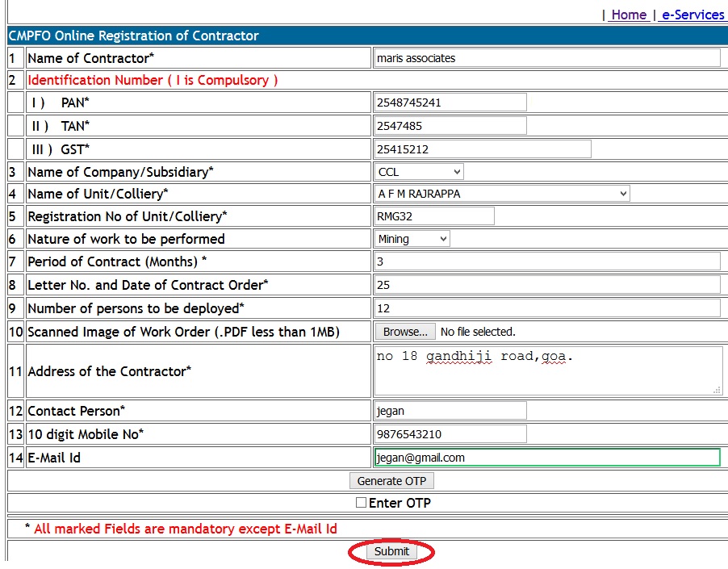Click Browse to upload Work Order
The image size is (728, 569).
pos(404,332)
